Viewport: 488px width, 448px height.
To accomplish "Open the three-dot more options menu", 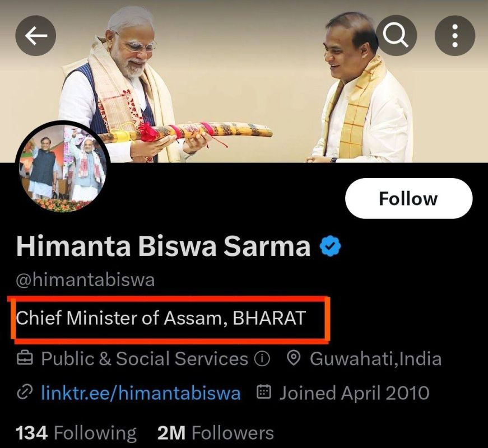I will pyautogui.click(x=455, y=35).
